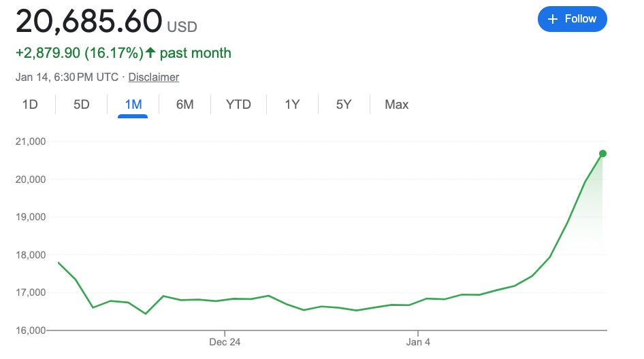Select the 1M time range tab

point(133,105)
